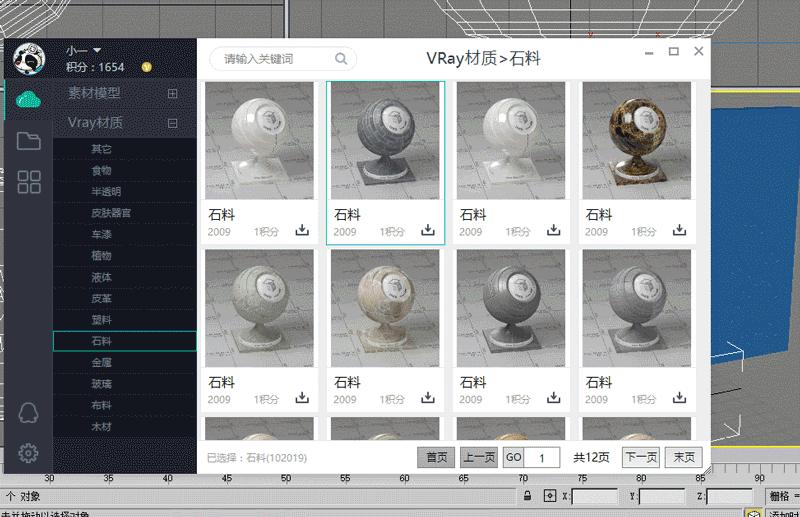Click the 已选择：石料(102019) status text
The width and height of the screenshot is (800, 517).
tap(257, 458)
